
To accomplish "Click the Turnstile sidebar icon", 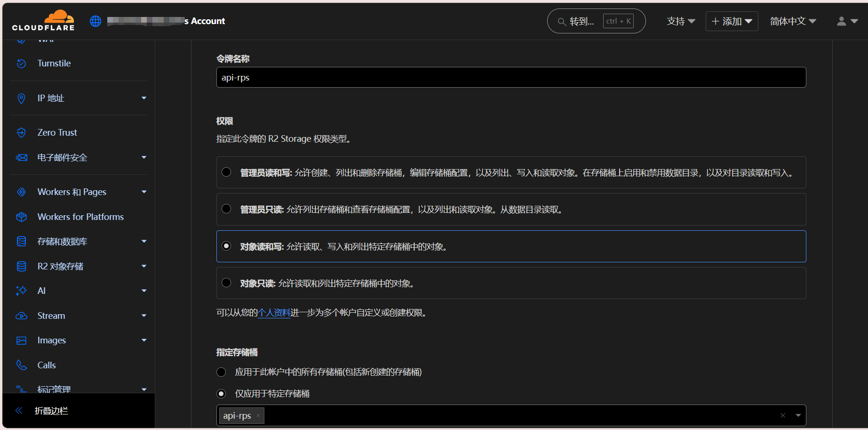I will point(21,64).
